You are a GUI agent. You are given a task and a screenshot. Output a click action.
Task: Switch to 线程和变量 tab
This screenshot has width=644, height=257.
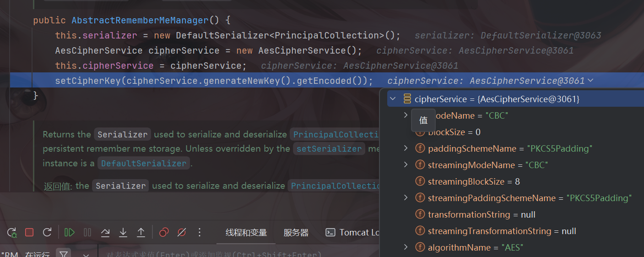[x=246, y=233]
